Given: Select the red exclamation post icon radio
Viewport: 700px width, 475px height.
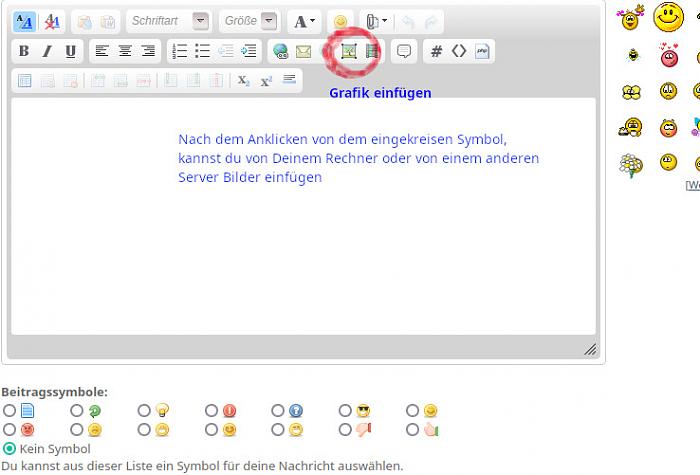Looking at the screenshot, I should pos(212,411).
